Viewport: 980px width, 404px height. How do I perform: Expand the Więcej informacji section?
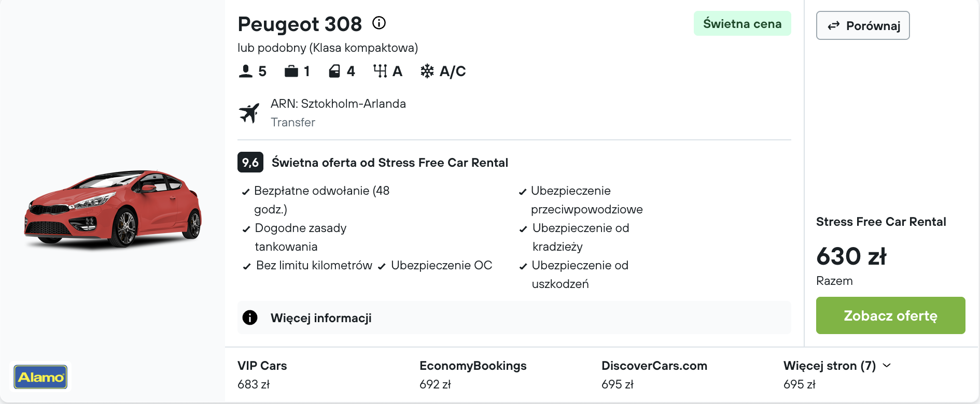pos(514,318)
